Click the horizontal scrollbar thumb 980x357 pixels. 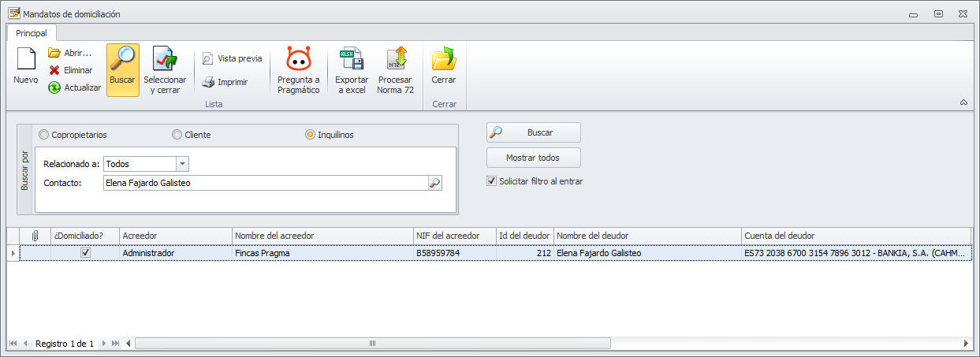point(373,344)
